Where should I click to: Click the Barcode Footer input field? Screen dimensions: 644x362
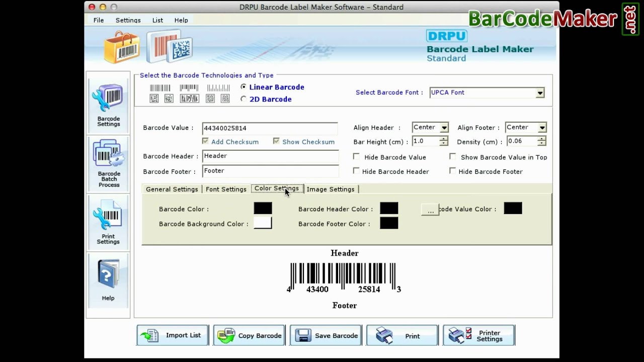270,171
